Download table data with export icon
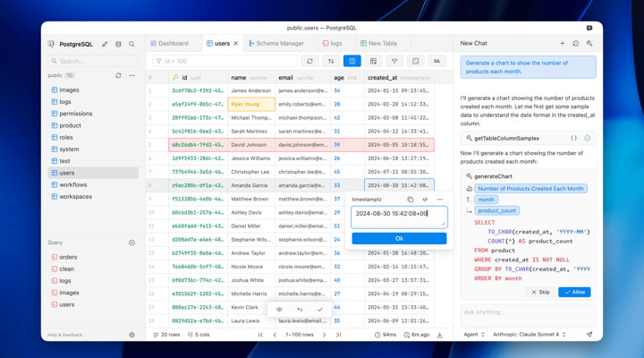 tap(439, 335)
